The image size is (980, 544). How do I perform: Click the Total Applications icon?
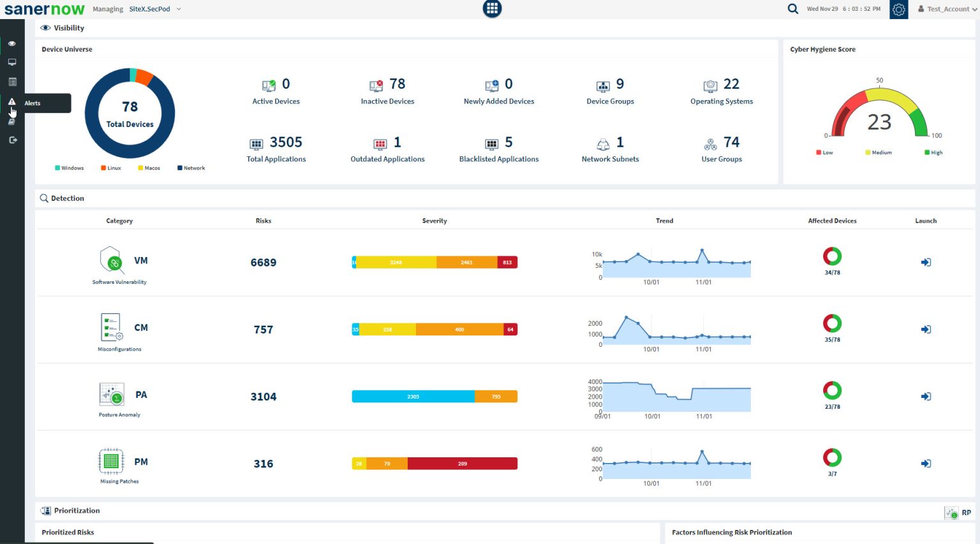[x=256, y=144]
